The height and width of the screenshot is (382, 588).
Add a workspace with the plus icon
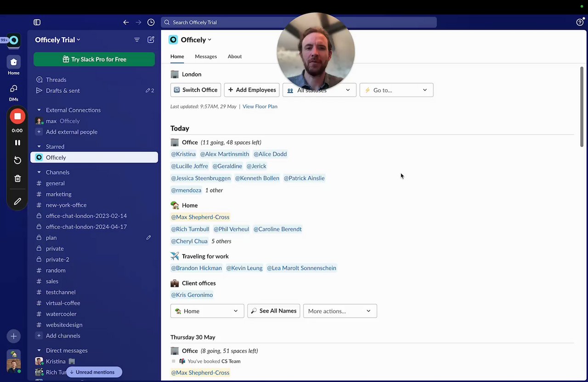click(x=14, y=336)
